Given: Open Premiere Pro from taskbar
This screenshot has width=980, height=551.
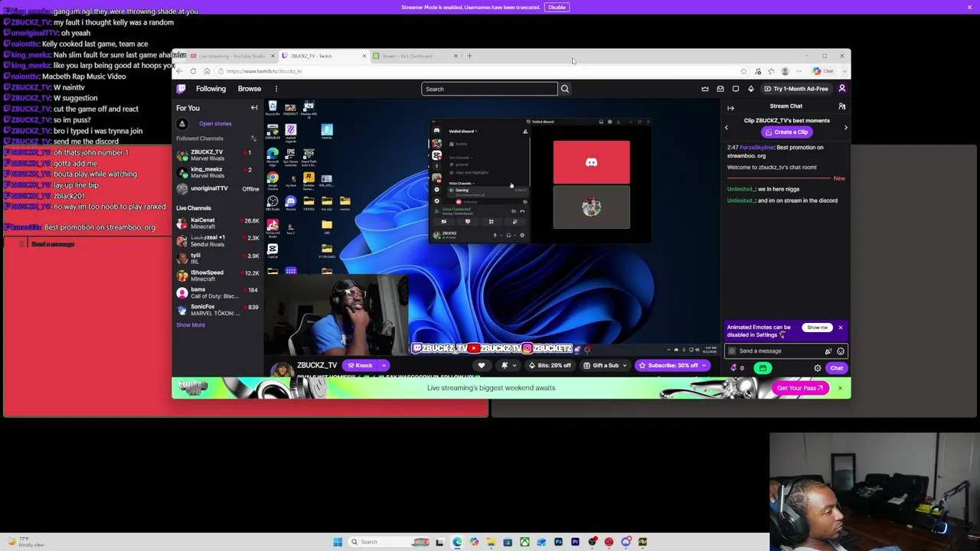Looking at the screenshot, I should [x=575, y=542].
